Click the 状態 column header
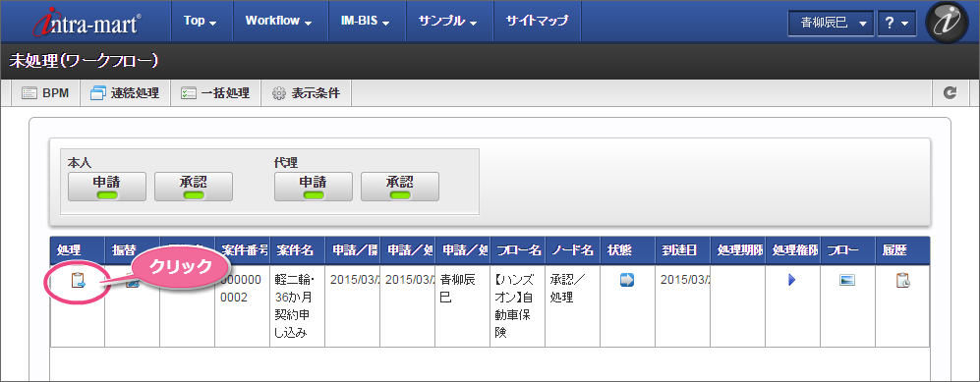The width and height of the screenshot is (980, 382). point(627,250)
